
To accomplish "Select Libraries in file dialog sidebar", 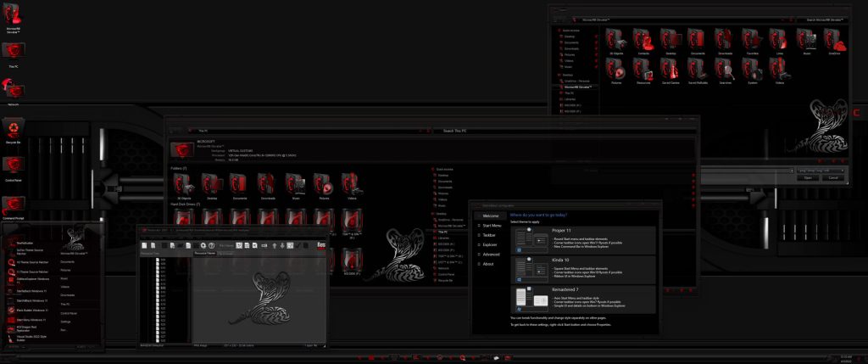I will click(x=570, y=98).
